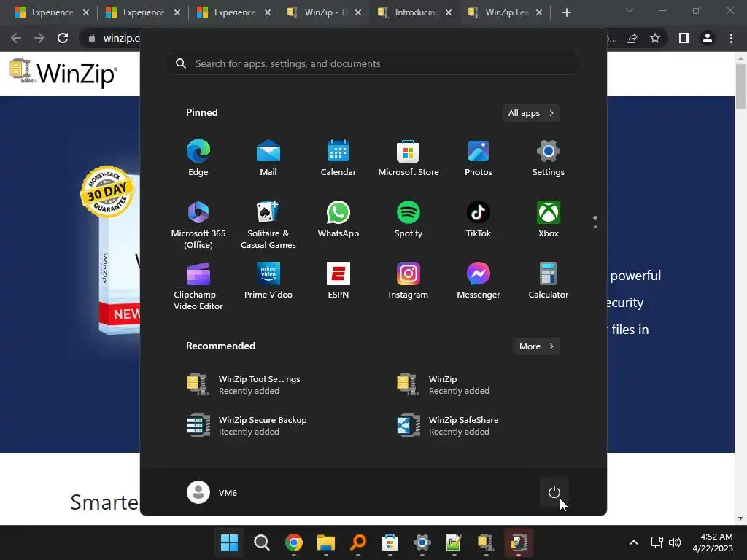Launch the Mail app
The image size is (747, 560).
(x=268, y=158)
